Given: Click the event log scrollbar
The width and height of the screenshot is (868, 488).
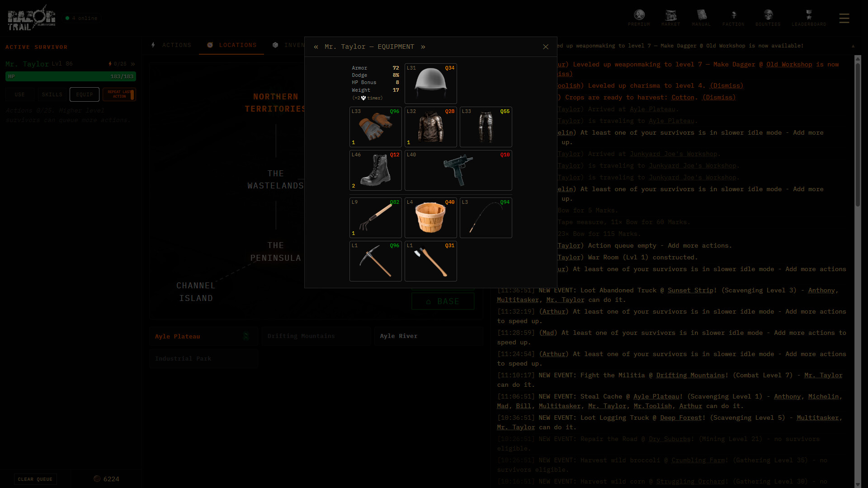Looking at the screenshot, I should [858, 136].
